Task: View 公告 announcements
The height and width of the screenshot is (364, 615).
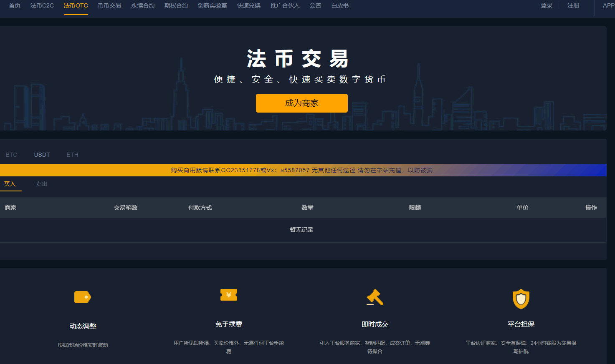Action: [x=315, y=6]
